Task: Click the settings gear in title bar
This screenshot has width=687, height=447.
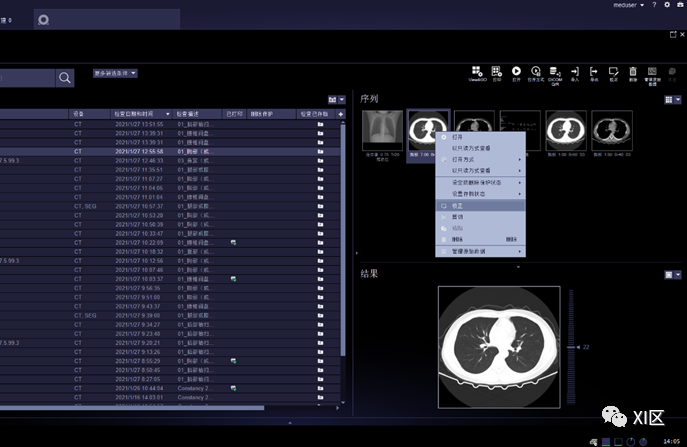Action: [x=667, y=5]
